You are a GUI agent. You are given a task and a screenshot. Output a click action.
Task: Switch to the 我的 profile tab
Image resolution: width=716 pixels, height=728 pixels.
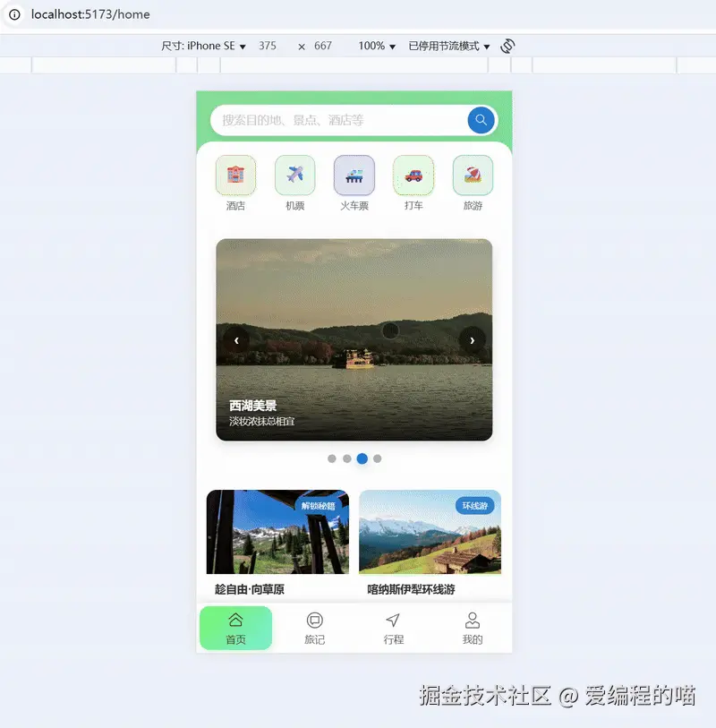tap(472, 627)
